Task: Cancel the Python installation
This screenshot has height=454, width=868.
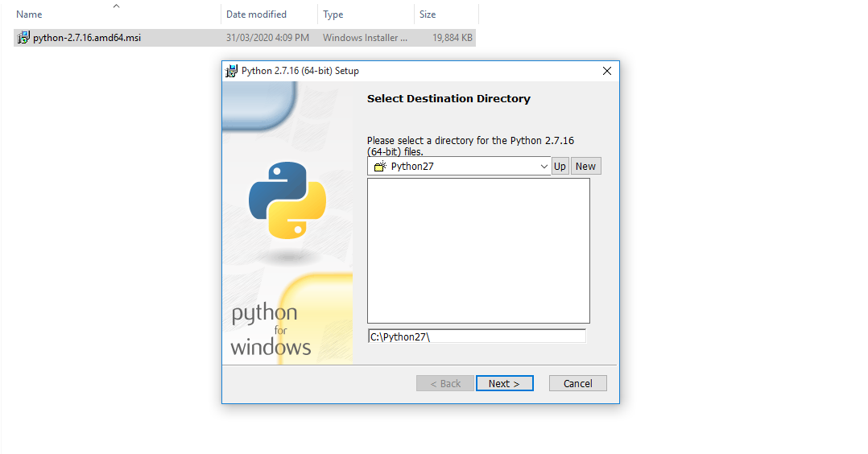Action: tap(577, 383)
